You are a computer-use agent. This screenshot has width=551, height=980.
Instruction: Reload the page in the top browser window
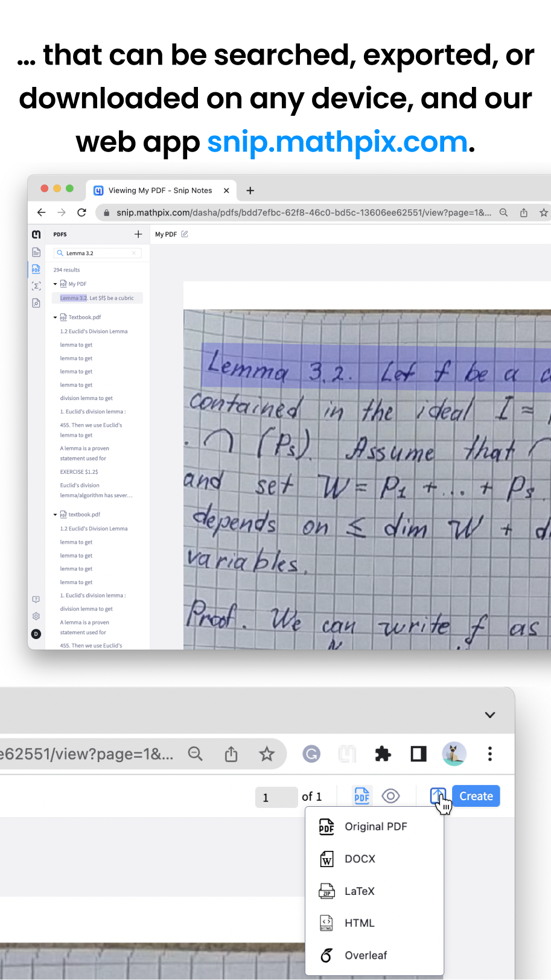pos(81,212)
